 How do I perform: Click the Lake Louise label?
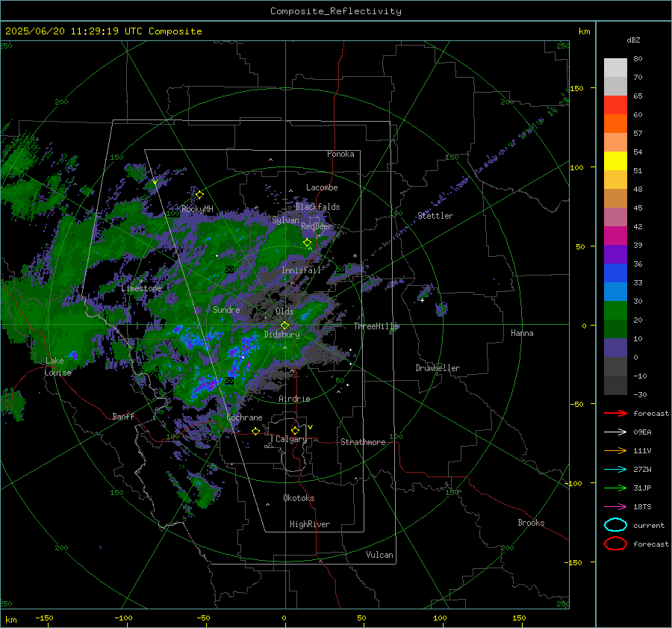(57, 367)
